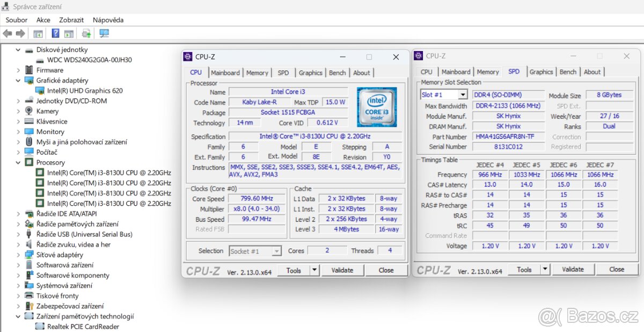644x332 pixels.
Task: Expand the Firmware tree node
Action: tap(18, 70)
